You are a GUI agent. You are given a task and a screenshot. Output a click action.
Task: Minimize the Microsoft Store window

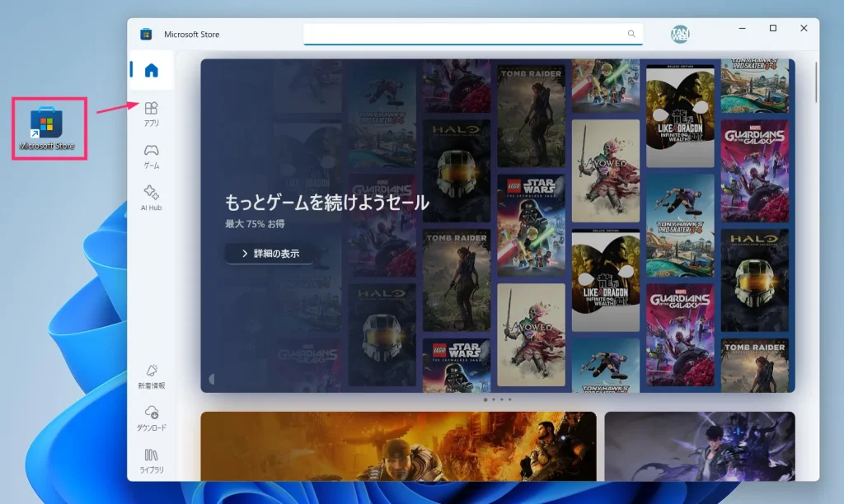pyautogui.click(x=743, y=28)
